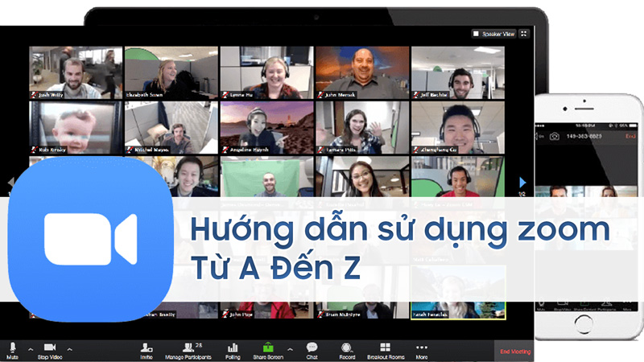Click muted mic icon on Jeff Bechtel's tile

[x=416, y=95]
